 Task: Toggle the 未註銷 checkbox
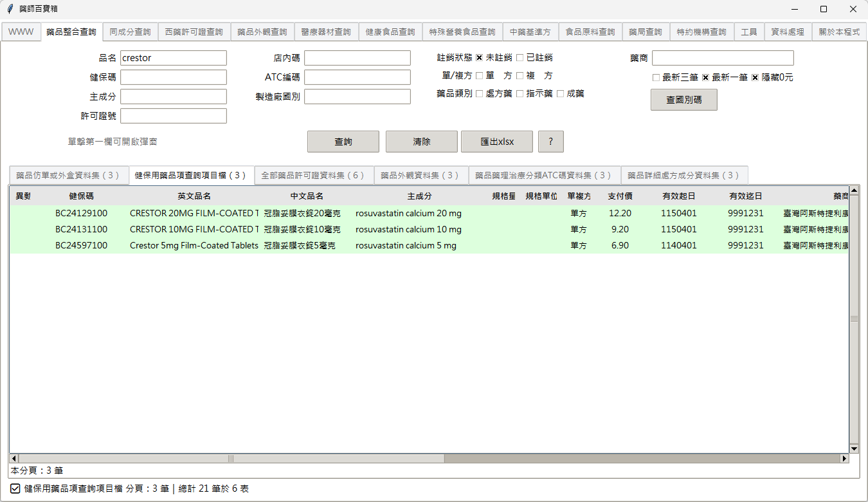pos(479,58)
